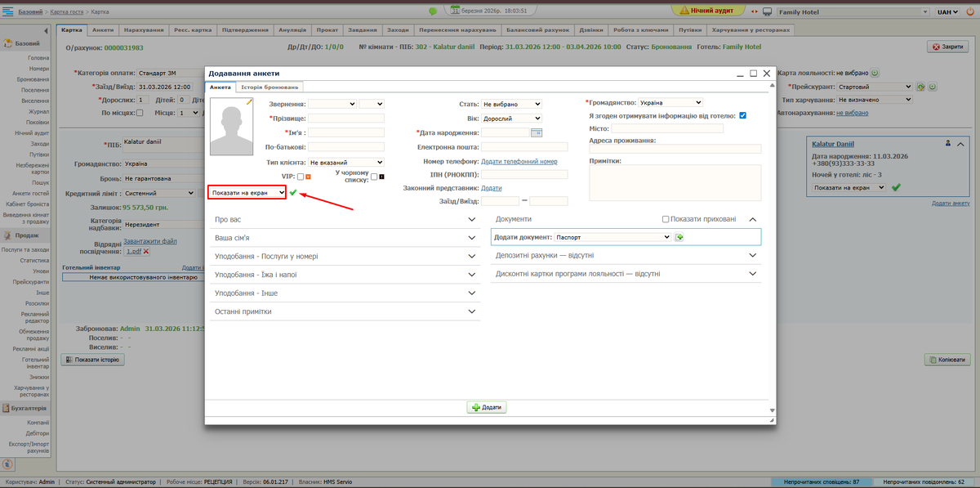Click Додати телефонний номер link
Image resolution: width=980 pixels, height=488 pixels.
519,162
